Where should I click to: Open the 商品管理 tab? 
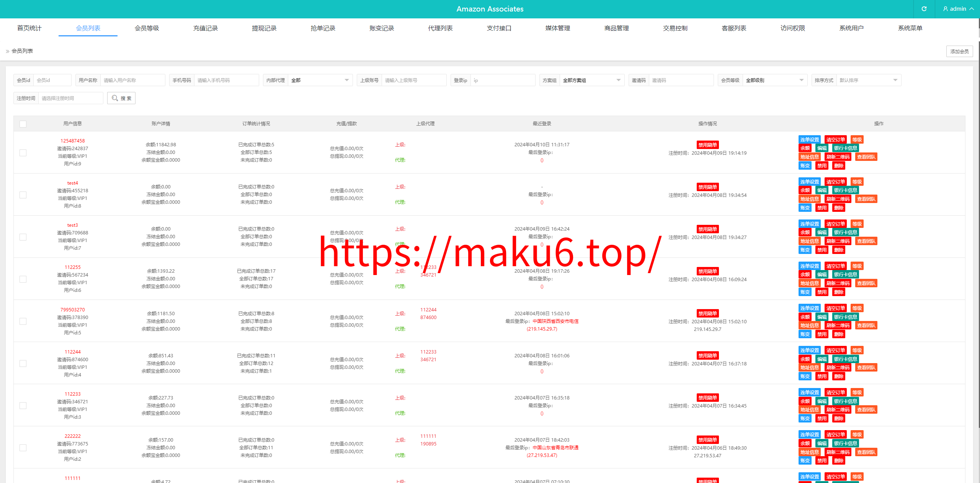tap(616, 28)
